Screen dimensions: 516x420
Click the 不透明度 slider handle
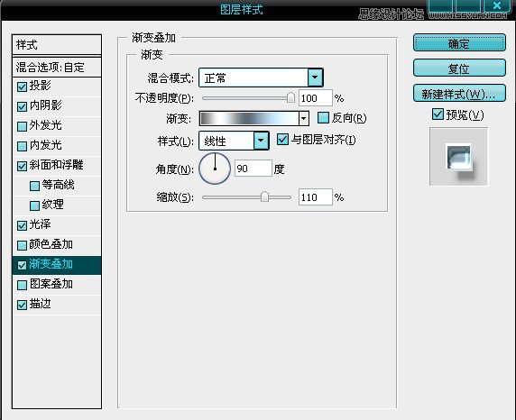pos(290,97)
